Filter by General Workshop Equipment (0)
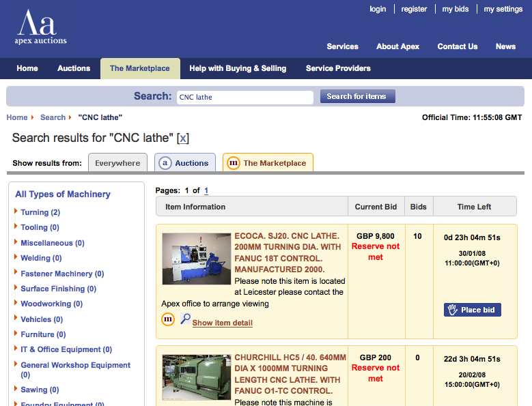The image size is (532, 406). click(x=75, y=370)
